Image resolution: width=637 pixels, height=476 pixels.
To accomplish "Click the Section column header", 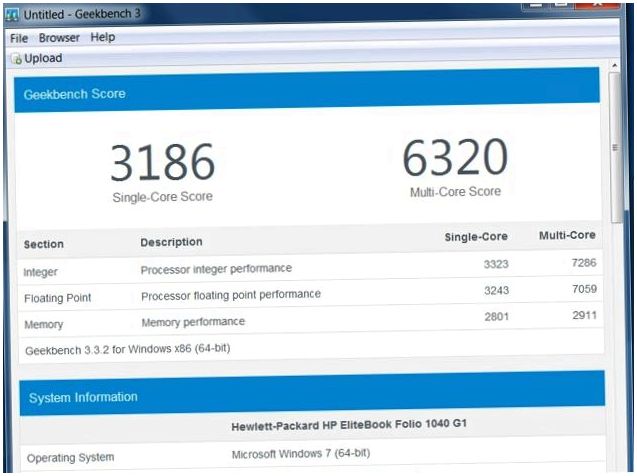I will (x=44, y=244).
